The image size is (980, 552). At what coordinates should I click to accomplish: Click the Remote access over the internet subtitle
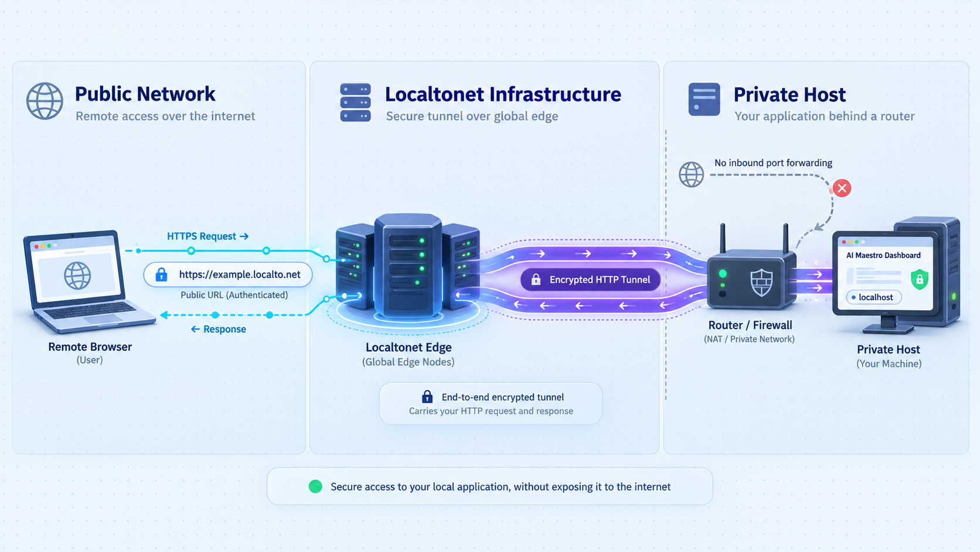[165, 116]
